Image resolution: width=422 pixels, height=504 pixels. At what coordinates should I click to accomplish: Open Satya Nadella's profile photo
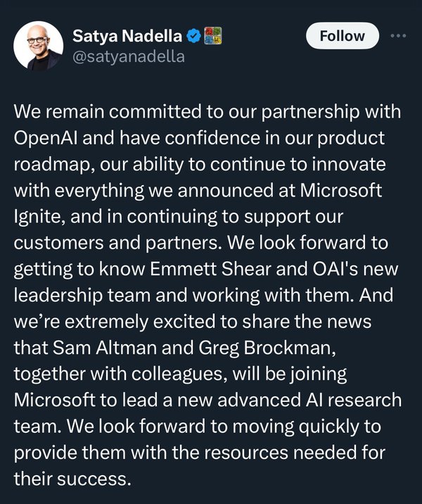point(39,46)
